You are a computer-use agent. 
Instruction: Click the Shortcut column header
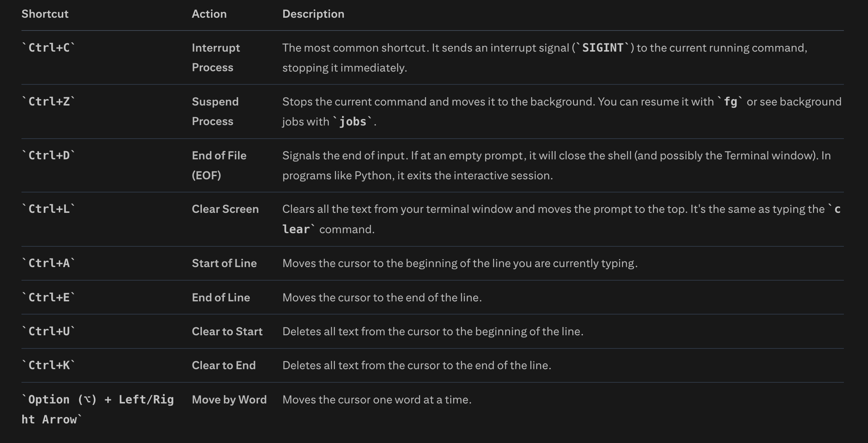pos(45,14)
